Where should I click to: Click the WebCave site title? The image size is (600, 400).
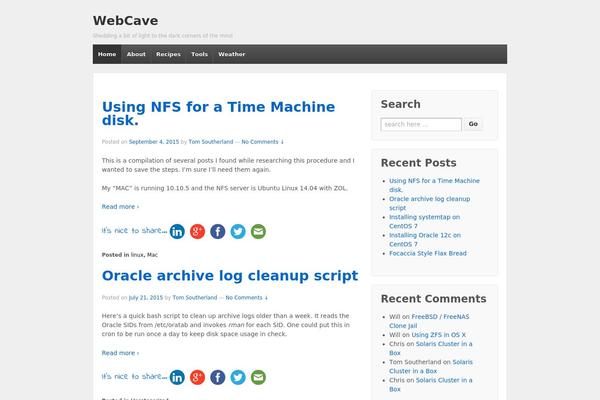(126, 21)
